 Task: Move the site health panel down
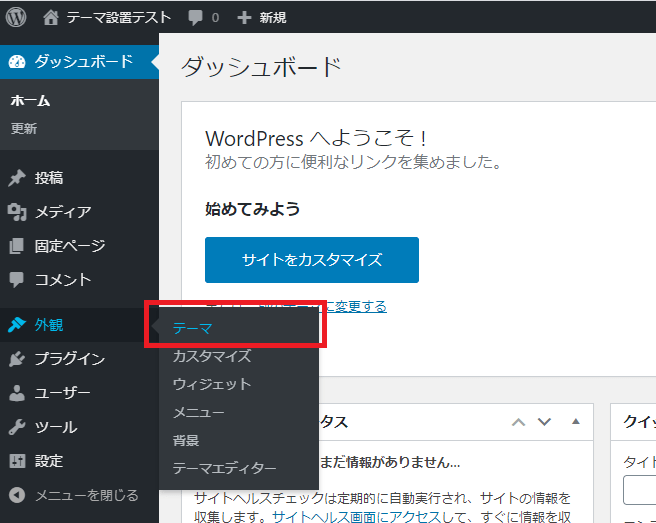(544, 422)
